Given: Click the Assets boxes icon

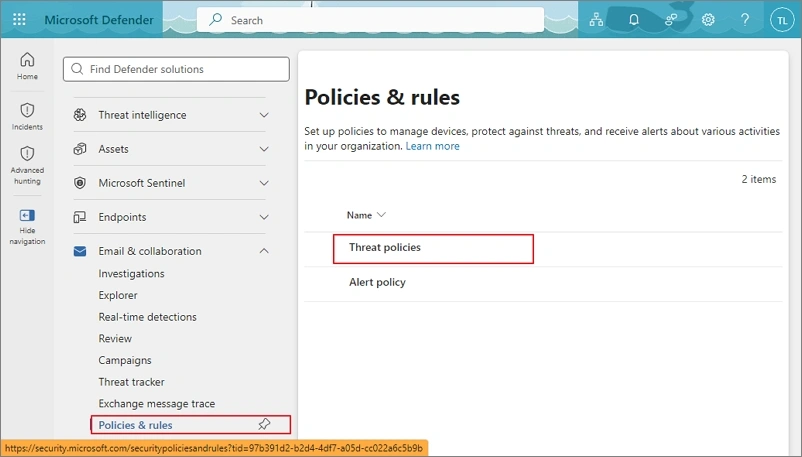Looking at the screenshot, I should coord(80,149).
